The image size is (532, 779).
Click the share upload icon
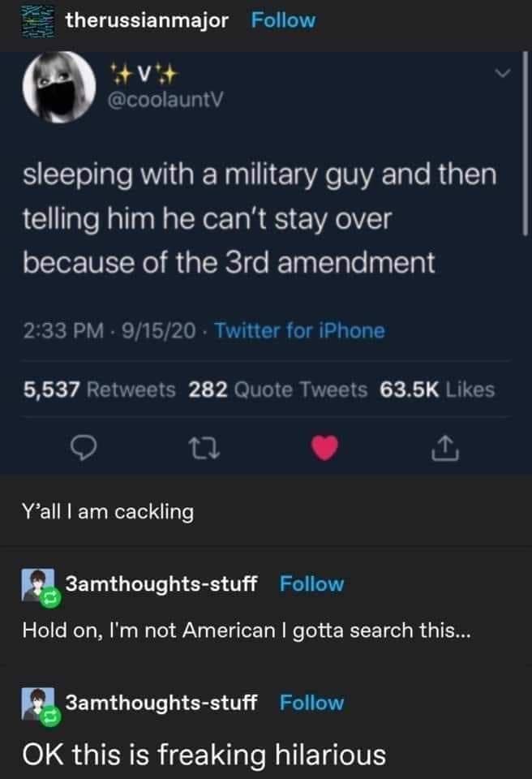coord(445,448)
